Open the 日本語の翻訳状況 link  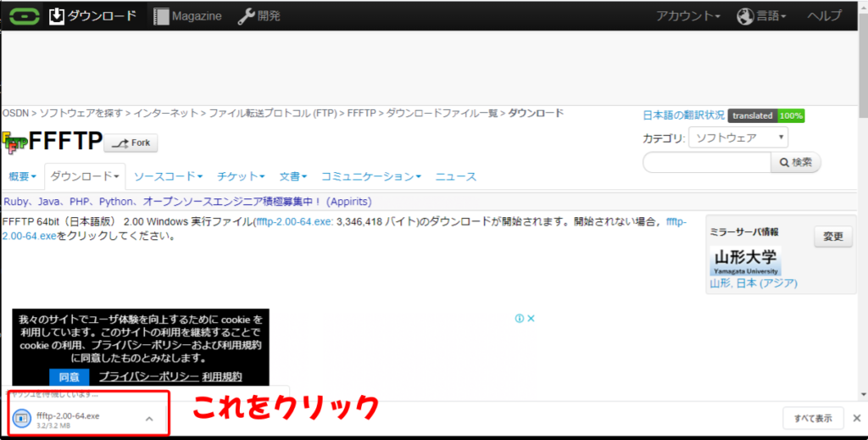click(x=684, y=115)
